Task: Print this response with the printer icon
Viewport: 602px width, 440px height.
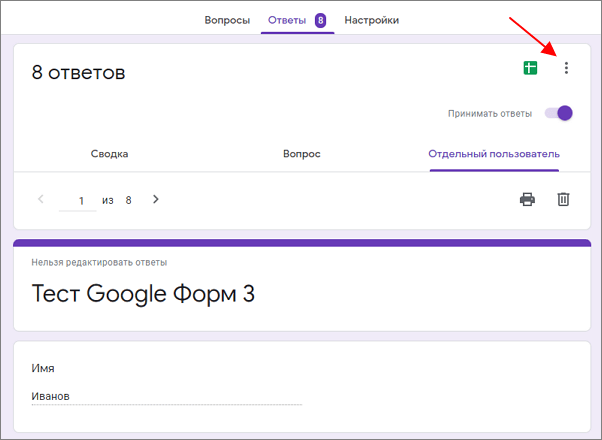Action: [x=527, y=200]
